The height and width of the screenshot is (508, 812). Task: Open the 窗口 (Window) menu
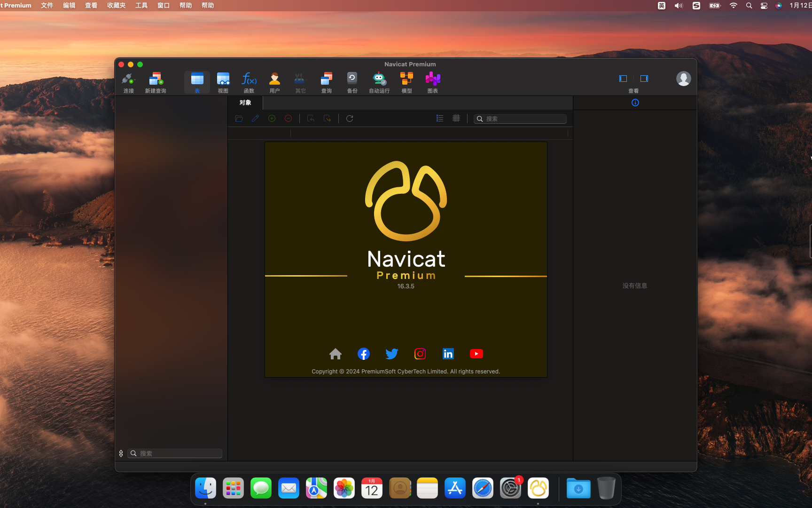(x=164, y=6)
